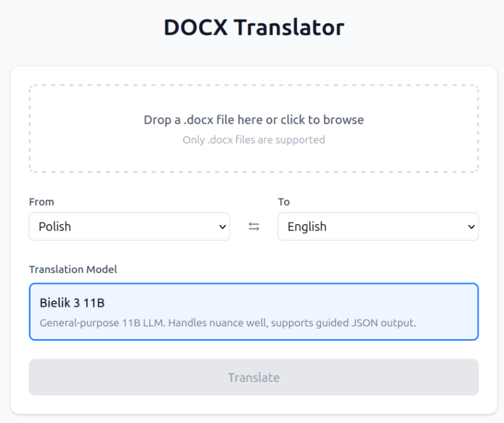The height and width of the screenshot is (423, 504).
Task: Swap the source and target languages
Action: (x=253, y=227)
